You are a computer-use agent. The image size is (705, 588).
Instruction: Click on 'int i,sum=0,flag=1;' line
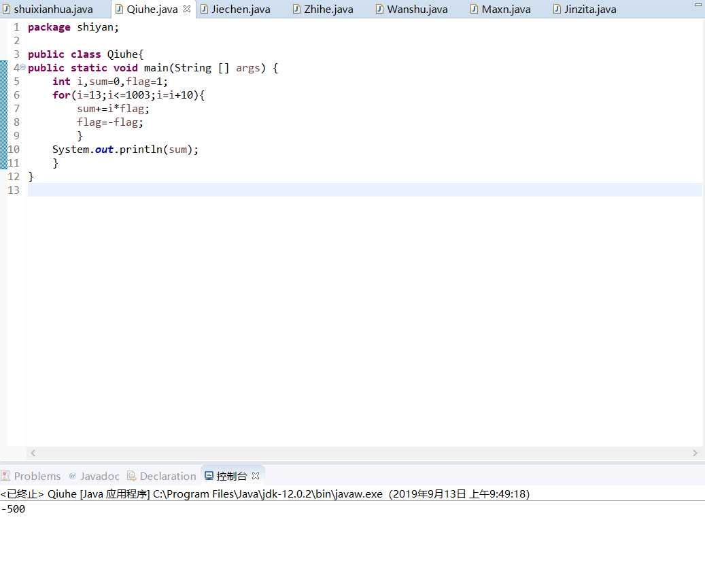click(x=109, y=82)
